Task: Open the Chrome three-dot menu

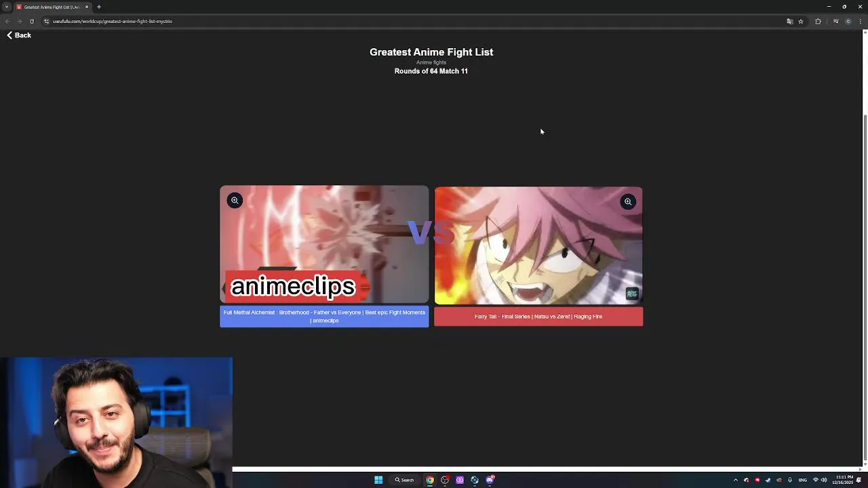Action: point(860,21)
